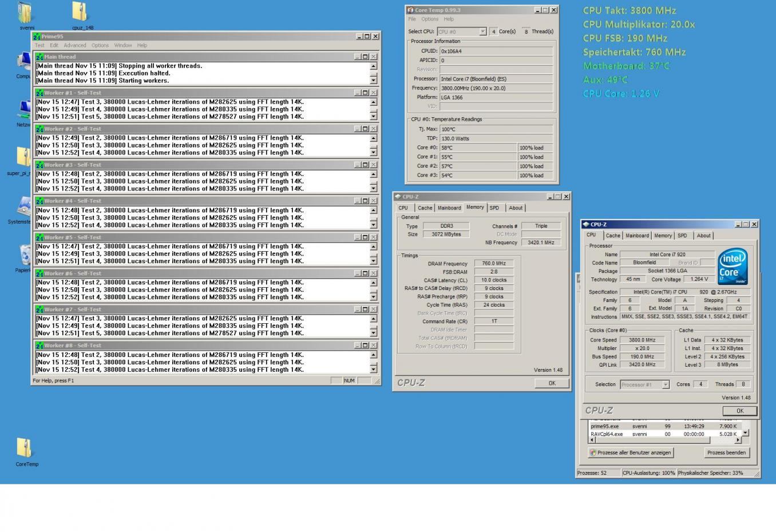Select the prime95.exe process row
The height and width of the screenshot is (532, 776).
coord(665,426)
